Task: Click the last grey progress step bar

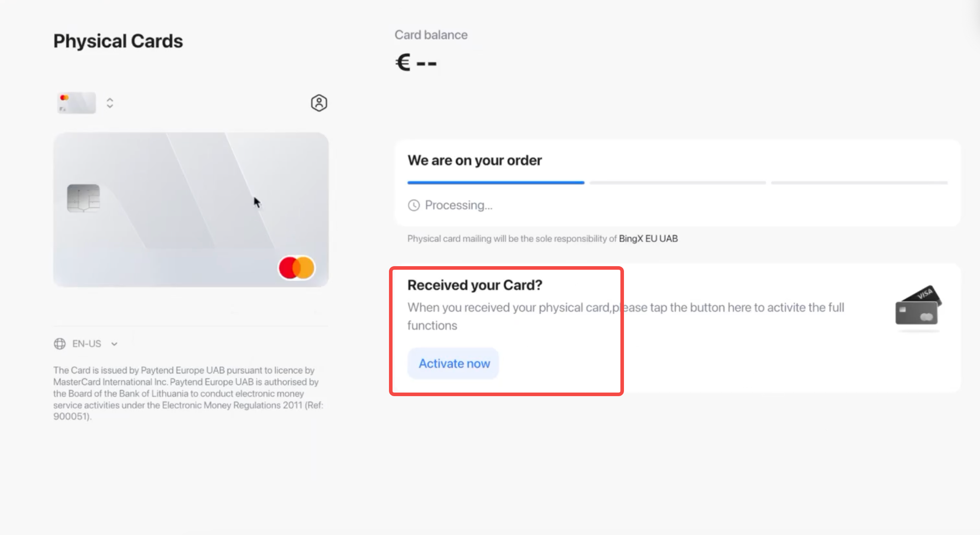Action: click(x=859, y=182)
